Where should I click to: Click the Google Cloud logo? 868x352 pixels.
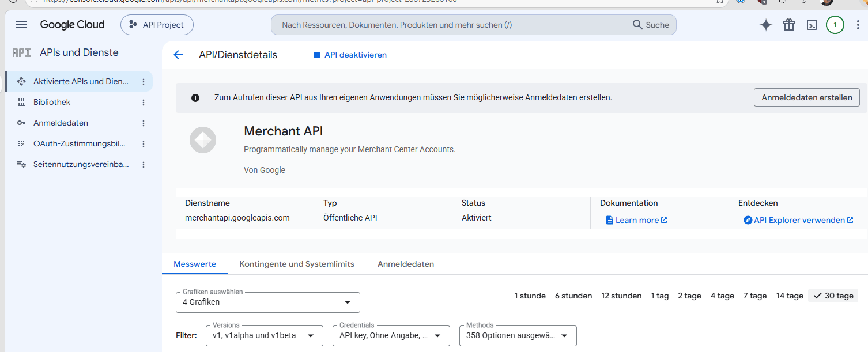pyautogui.click(x=72, y=25)
